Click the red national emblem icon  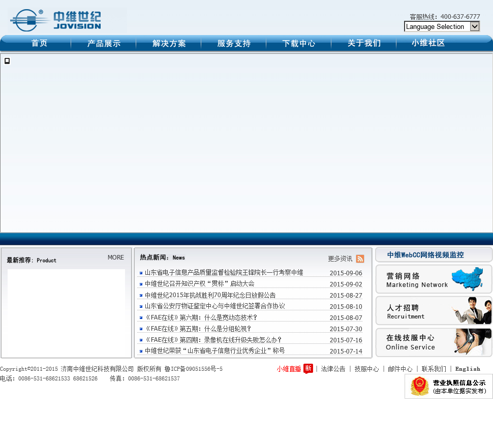coord(419,387)
